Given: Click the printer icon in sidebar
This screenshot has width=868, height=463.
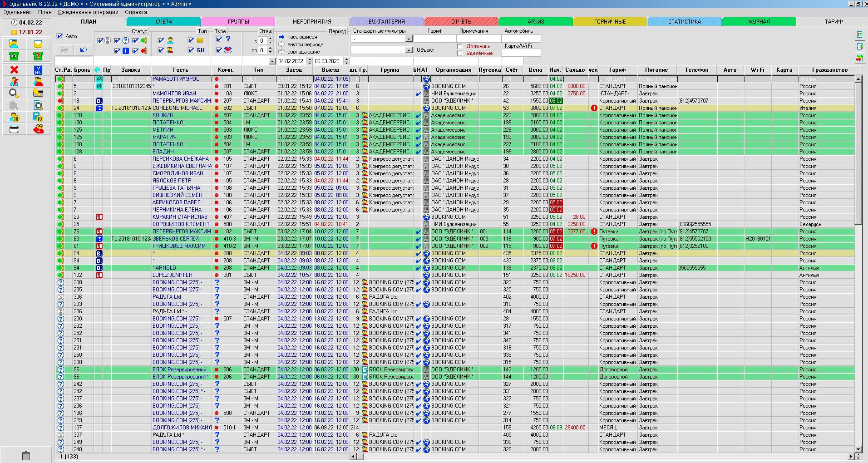Looking at the screenshot, I should point(14,129).
